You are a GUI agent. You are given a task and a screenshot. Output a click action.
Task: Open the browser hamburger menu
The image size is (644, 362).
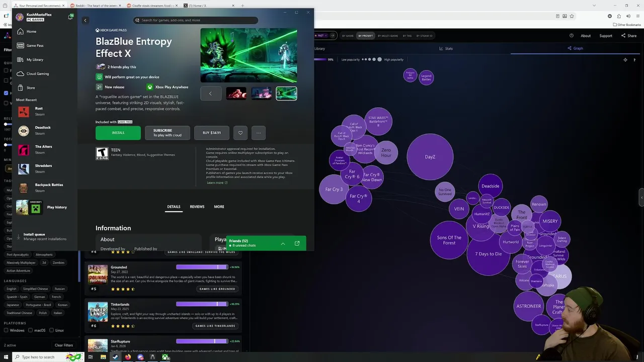coord(637,16)
